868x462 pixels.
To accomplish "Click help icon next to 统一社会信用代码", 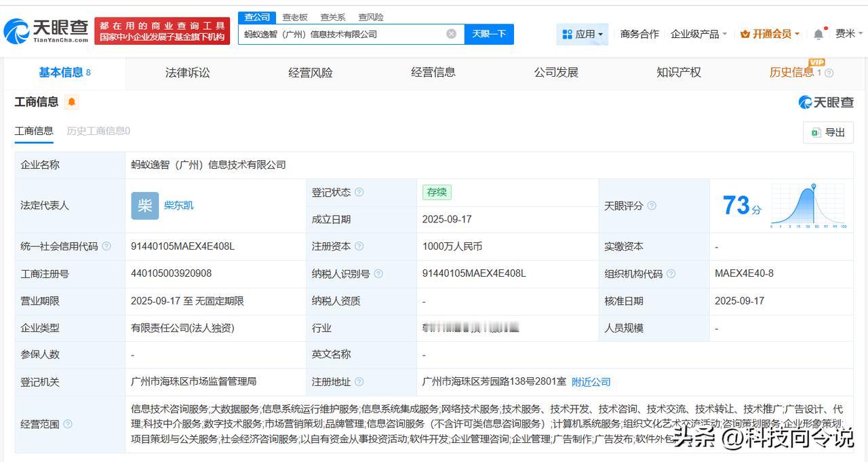I will pyautogui.click(x=106, y=246).
